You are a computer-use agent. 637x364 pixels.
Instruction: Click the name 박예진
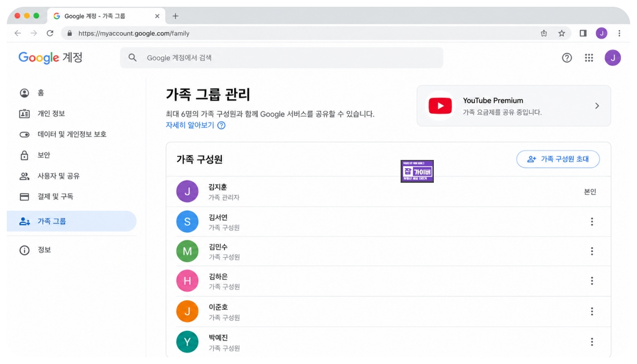point(218,338)
